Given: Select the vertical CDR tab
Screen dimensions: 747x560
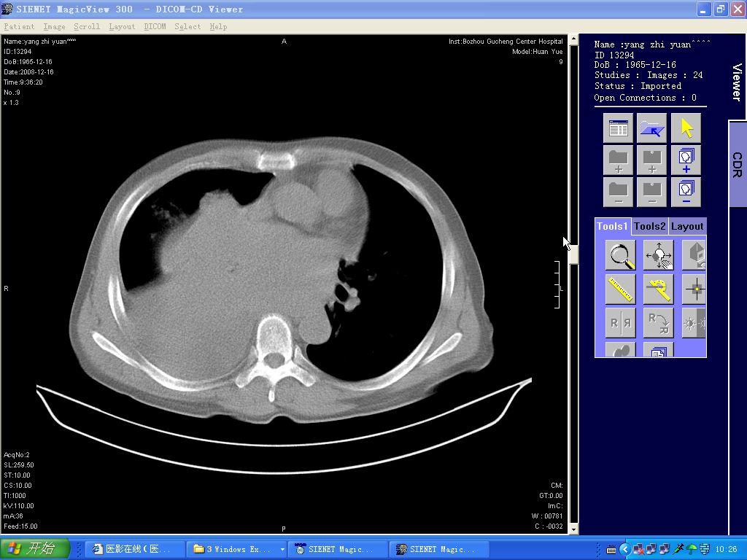Looking at the screenshot, I should point(737,164).
